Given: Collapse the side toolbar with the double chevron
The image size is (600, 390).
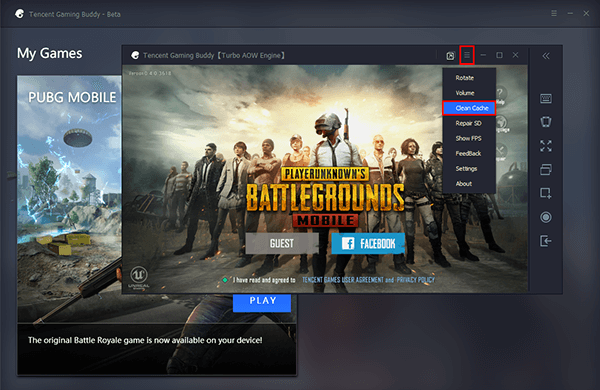Looking at the screenshot, I should [x=546, y=56].
